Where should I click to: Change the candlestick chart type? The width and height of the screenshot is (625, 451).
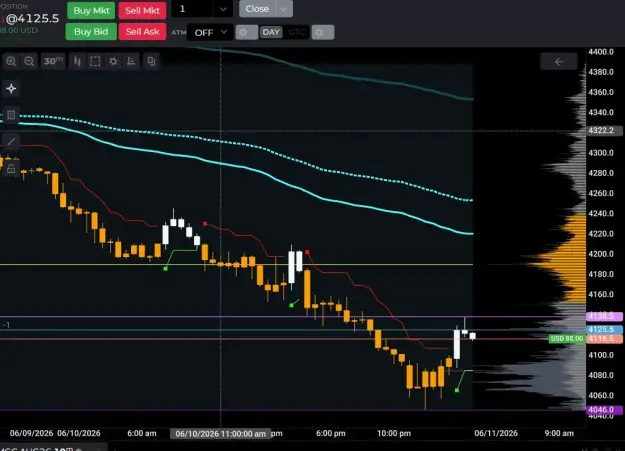click(77, 61)
